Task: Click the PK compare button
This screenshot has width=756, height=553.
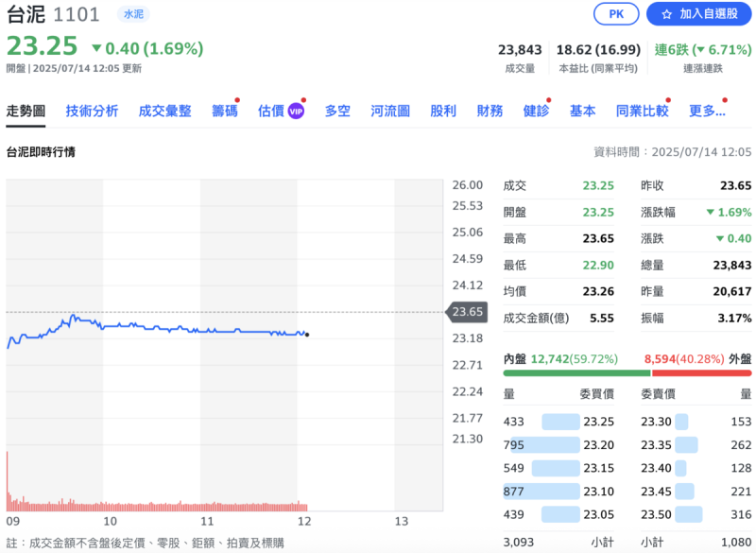Action: (616, 14)
